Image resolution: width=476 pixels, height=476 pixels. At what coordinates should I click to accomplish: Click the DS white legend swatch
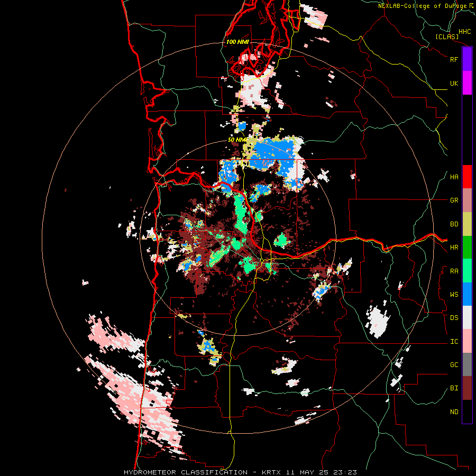click(467, 317)
